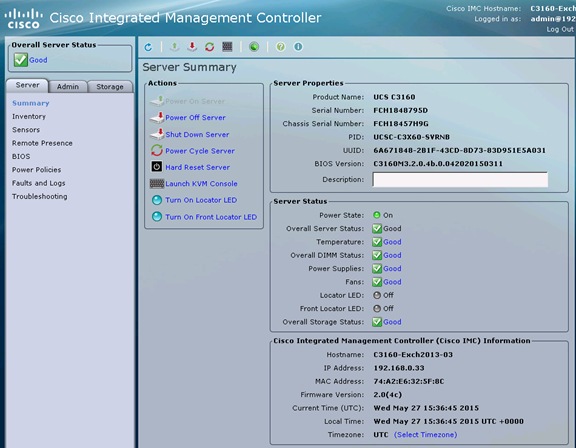This screenshot has width=576, height=448.
Task: Switch to the Server tab
Action: [27, 85]
